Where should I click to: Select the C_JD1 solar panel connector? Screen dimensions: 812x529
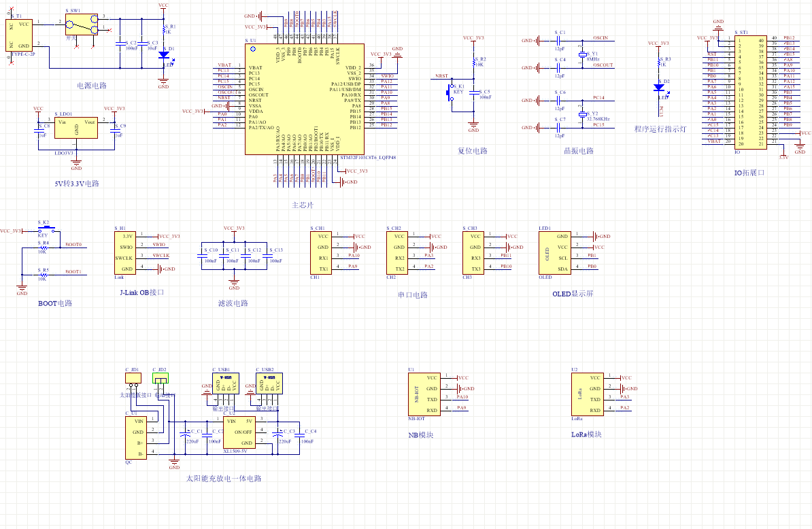pyautogui.click(x=133, y=378)
